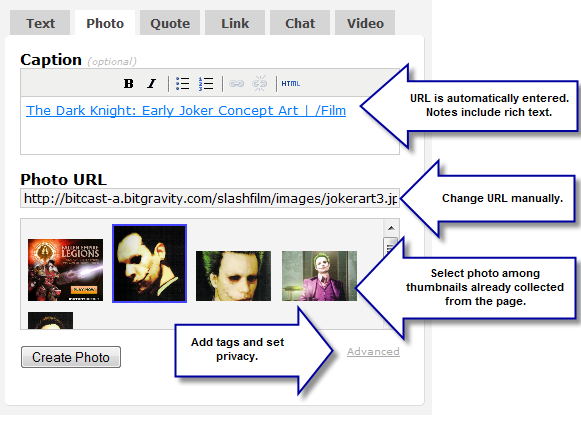This screenshot has height=432, width=581.
Task: Select the Photo tab
Action: point(105,23)
